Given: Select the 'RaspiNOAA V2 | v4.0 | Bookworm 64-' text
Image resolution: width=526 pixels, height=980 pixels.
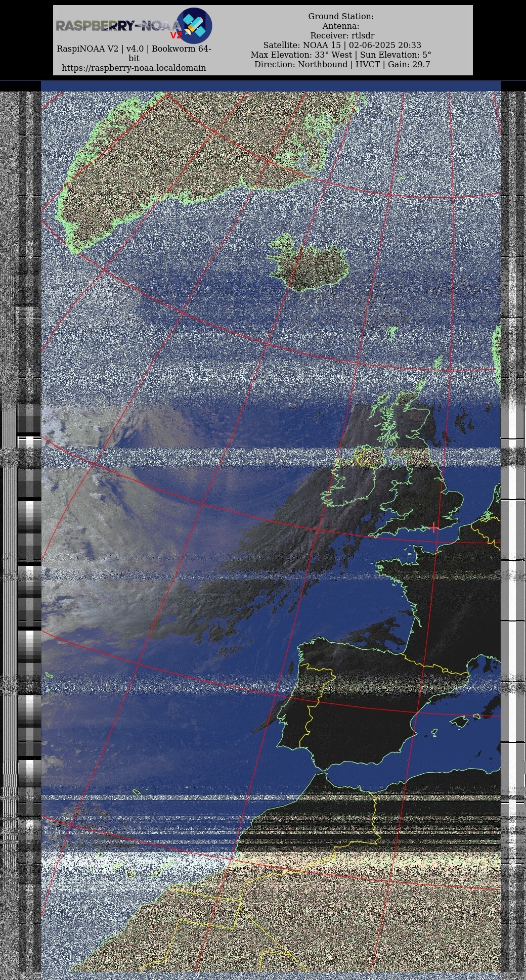Looking at the screenshot, I should coord(134,49).
